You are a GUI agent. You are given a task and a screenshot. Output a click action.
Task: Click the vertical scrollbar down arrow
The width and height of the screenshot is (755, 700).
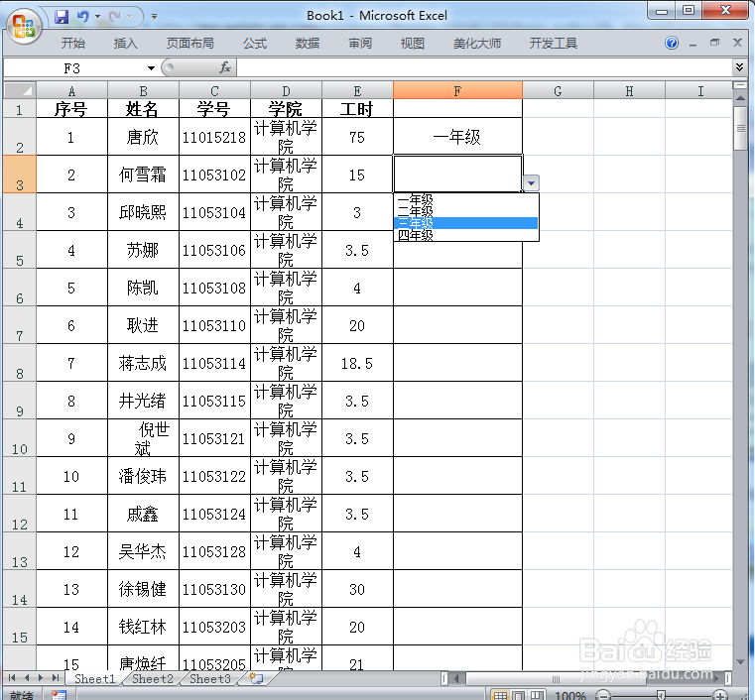click(740, 662)
